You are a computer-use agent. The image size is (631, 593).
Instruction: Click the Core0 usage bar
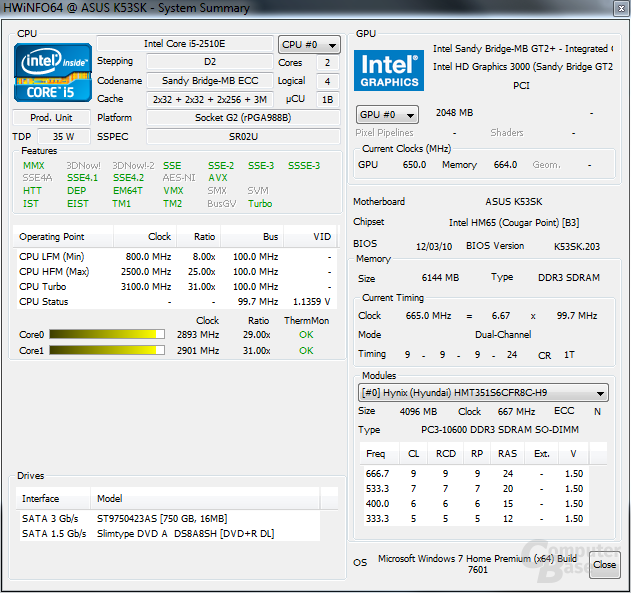click(107, 334)
